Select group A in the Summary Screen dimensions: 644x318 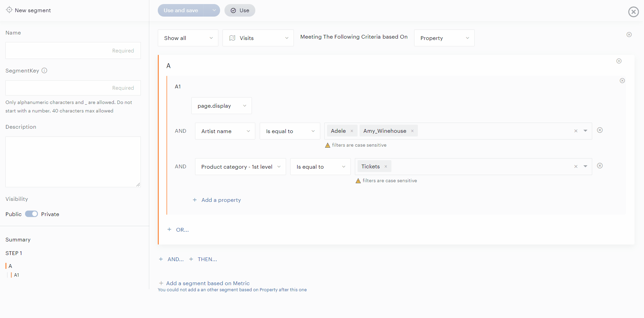pyautogui.click(x=10, y=266)
